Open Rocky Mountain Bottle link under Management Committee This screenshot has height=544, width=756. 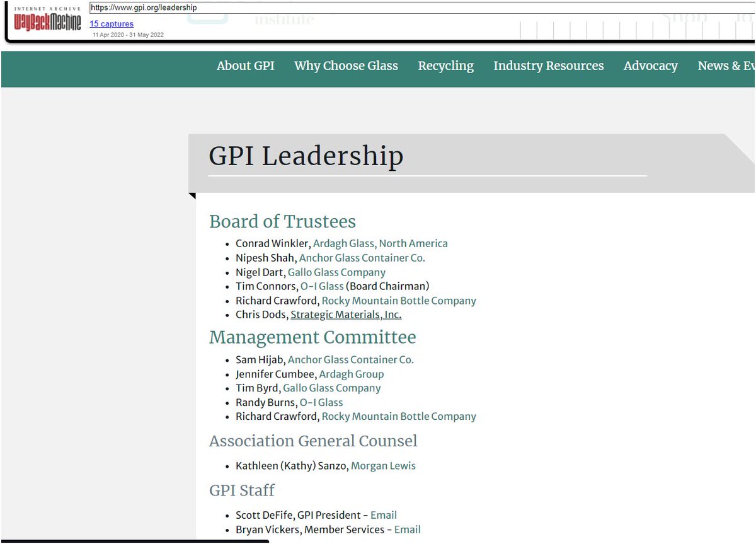click(399, 417)
